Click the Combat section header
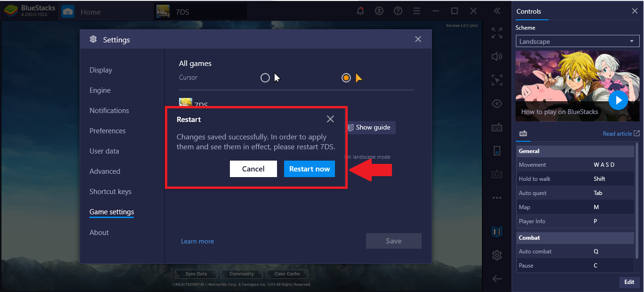 [x=575, y=238]
